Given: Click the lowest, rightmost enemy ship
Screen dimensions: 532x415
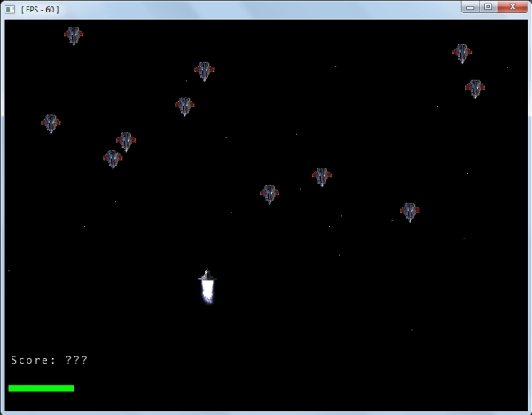Looking at the screenshot, I should pyautogui.click(x=410, y=212).
